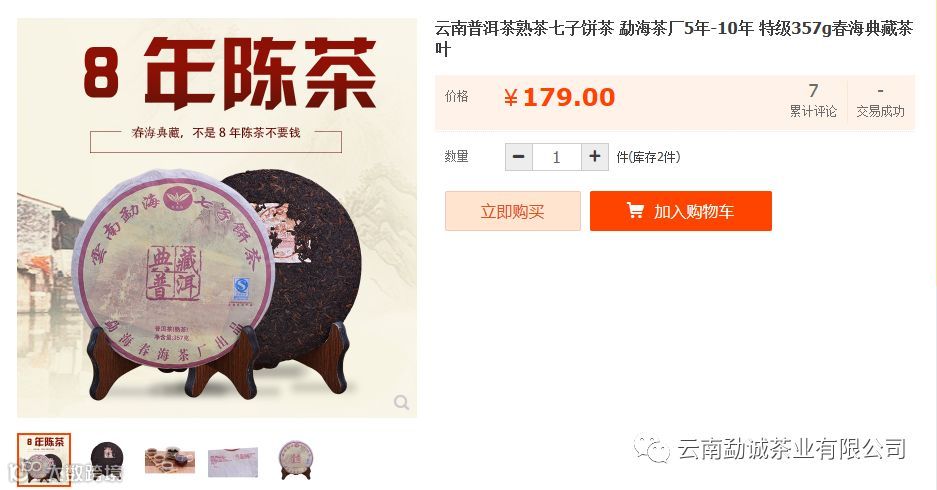This screenshot has width=937, height=490.
Task: Increase quantity with the plus button
Action: point(595,157)
